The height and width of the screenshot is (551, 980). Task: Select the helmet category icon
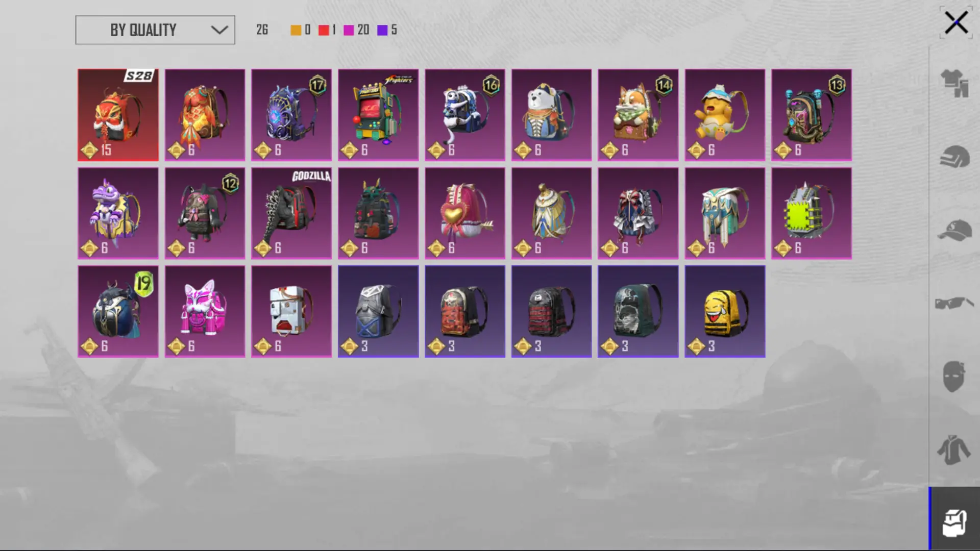[954, 157]
